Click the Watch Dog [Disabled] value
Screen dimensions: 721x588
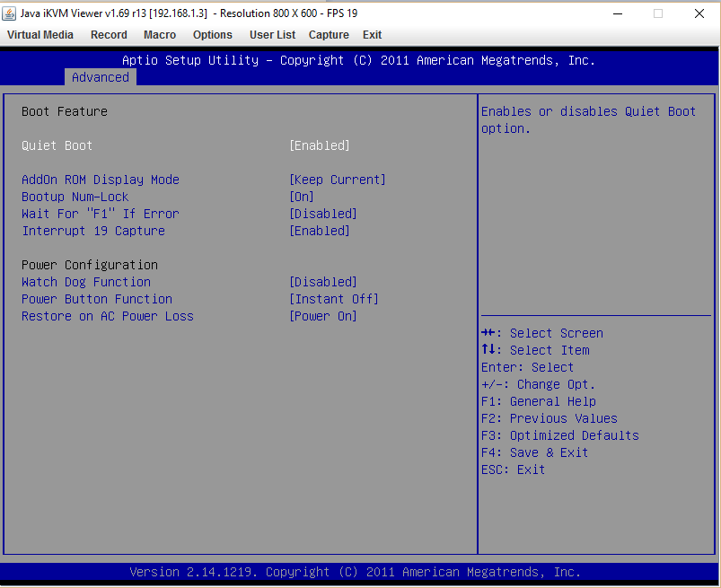coord(323,282)
